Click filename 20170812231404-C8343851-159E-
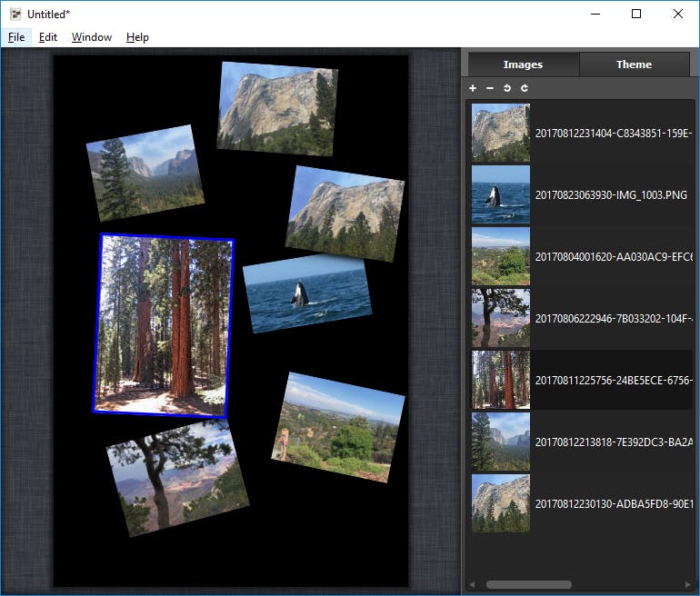The width and height of the screenshot is (700, 596). 614,133
